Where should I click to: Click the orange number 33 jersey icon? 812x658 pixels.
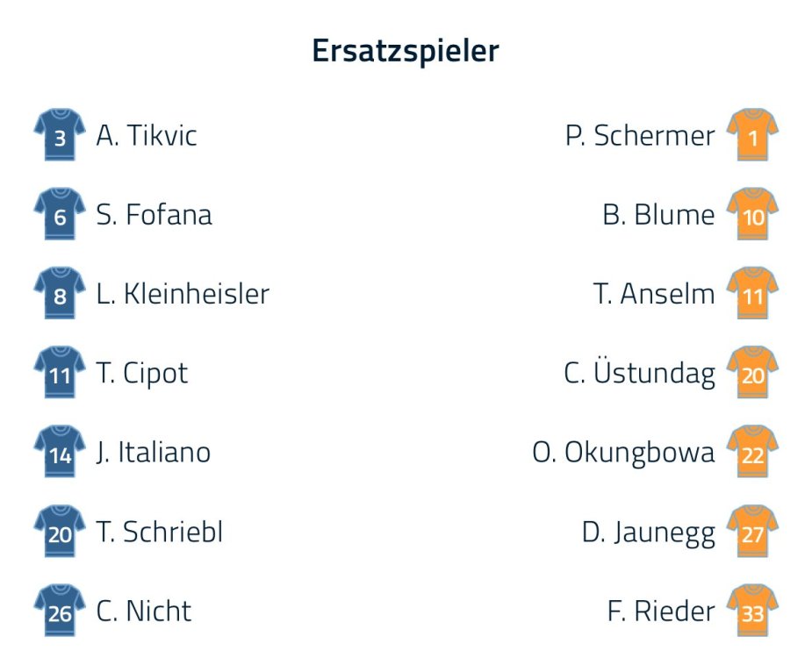click(752, 611)
